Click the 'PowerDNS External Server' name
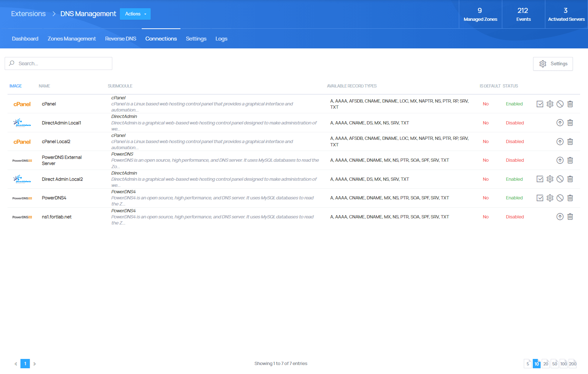 click(x=62, y=160)
